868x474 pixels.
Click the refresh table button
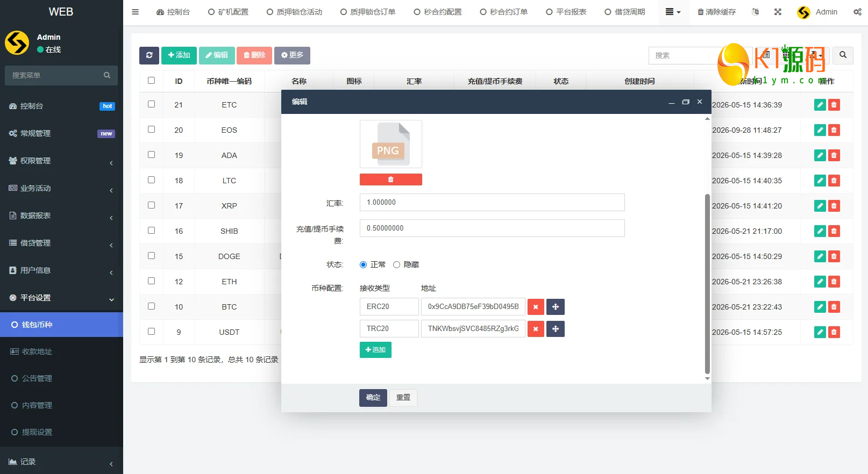coord(149,55)
